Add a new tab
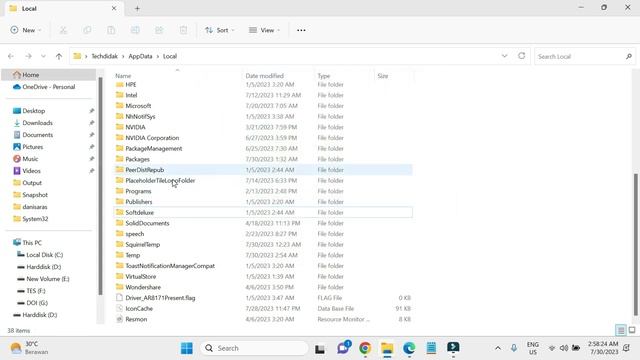 (137, 9)
